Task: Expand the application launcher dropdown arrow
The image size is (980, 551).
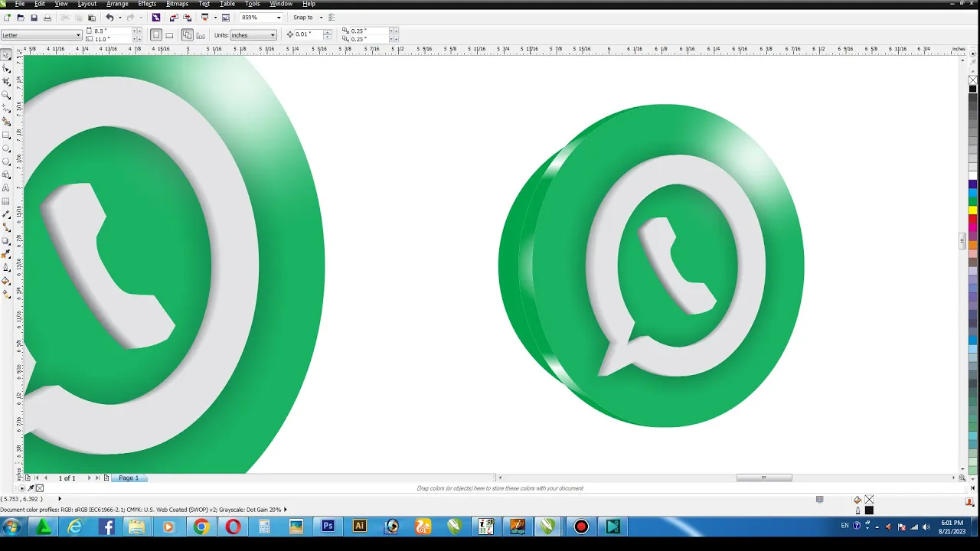Action: point(215,17)
